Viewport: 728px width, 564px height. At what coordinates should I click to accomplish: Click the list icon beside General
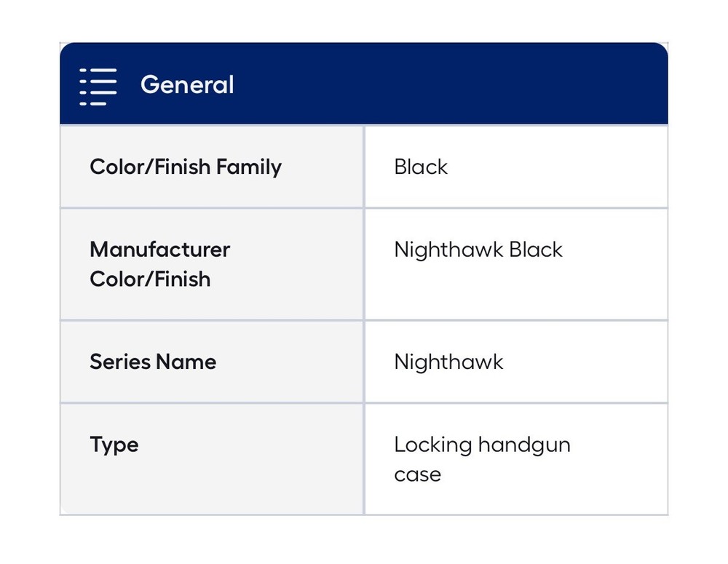pyautogui.click(x=98, y=86)
